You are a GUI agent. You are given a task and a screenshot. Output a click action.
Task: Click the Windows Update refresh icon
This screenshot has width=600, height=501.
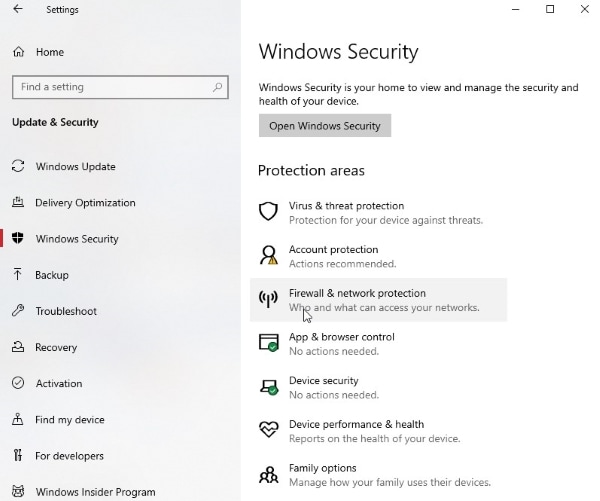[18, 167]
